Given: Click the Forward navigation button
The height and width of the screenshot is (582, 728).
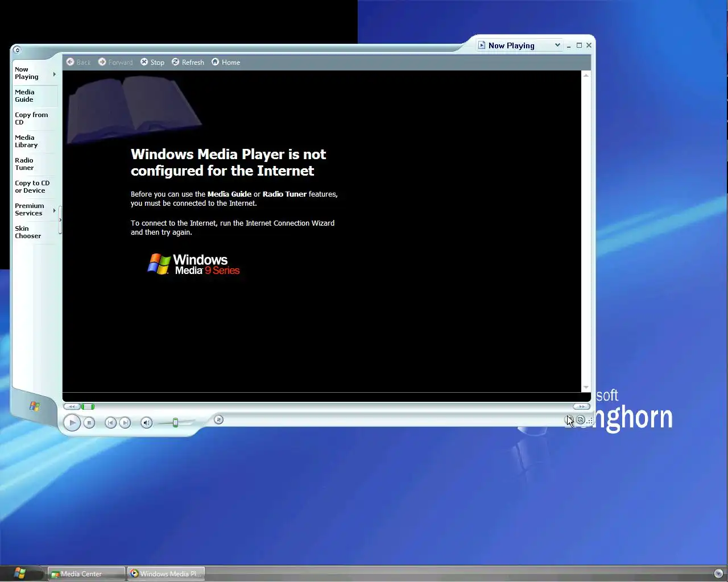Looking at the screenshot, I should tap(115, 62).
